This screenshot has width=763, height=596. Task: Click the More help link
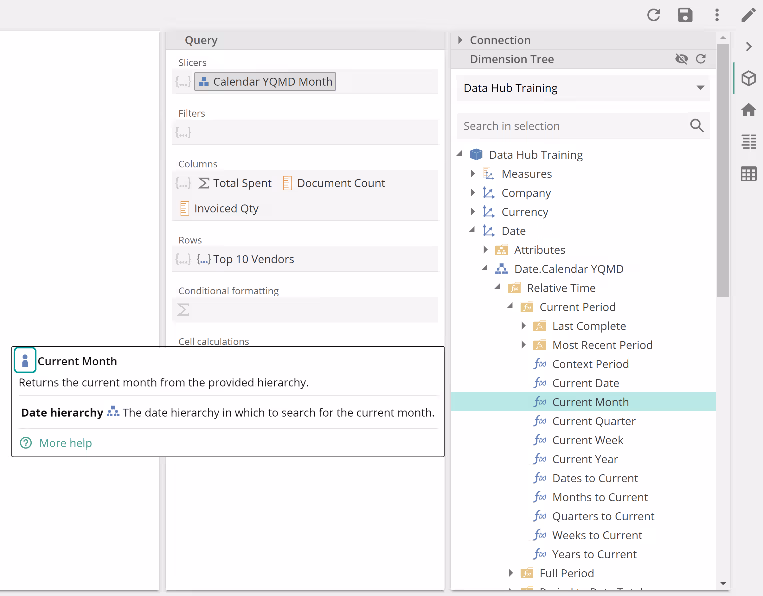65,443
